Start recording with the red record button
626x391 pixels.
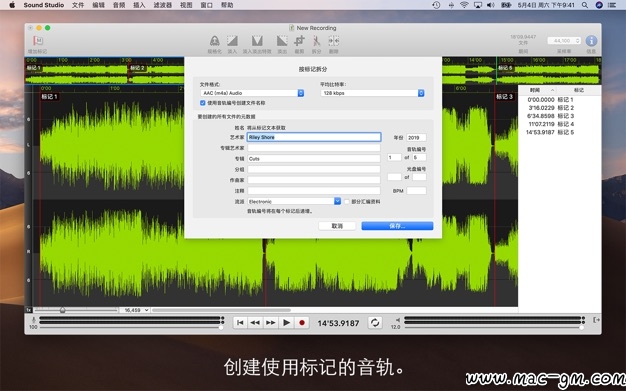[302, 323]
